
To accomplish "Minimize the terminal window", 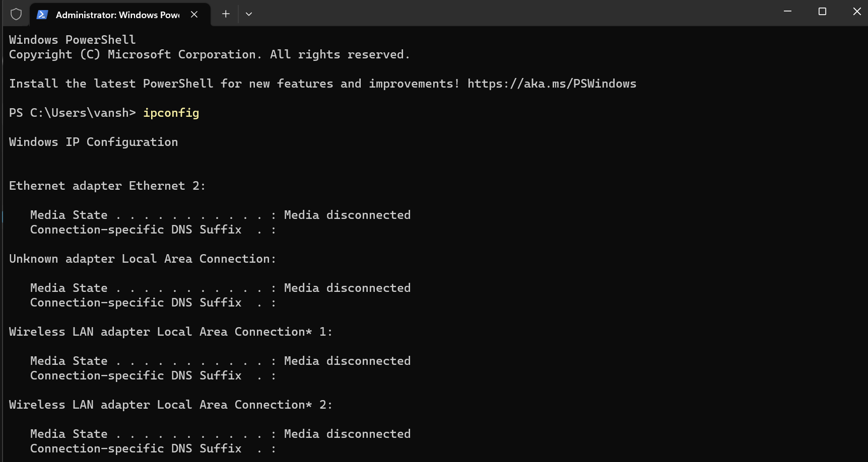I will tap(787, 12).
